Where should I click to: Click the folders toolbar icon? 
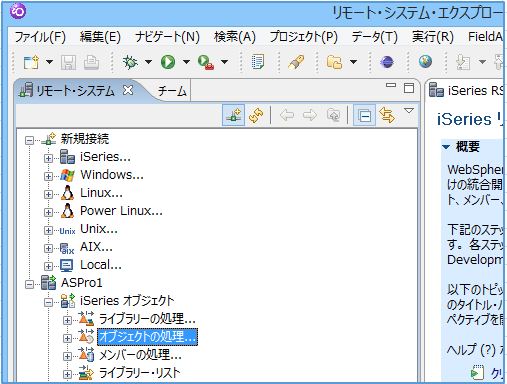tap(334, 62)
